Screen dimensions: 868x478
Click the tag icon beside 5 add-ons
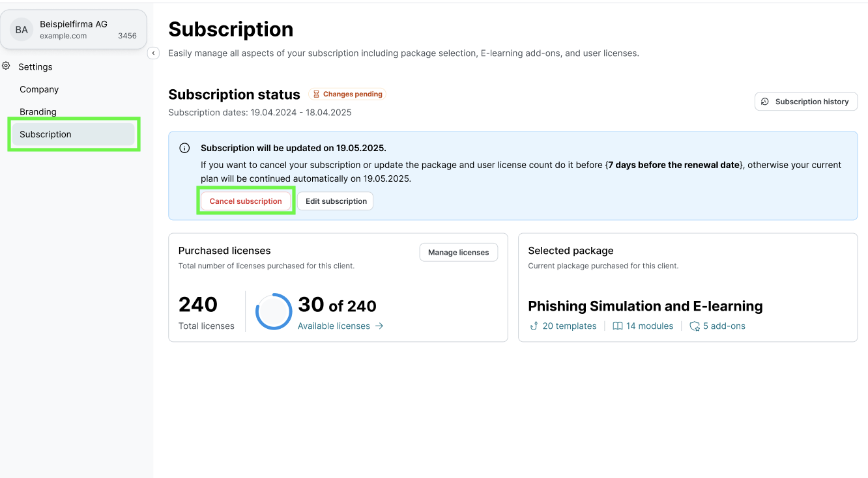point(693,326)
